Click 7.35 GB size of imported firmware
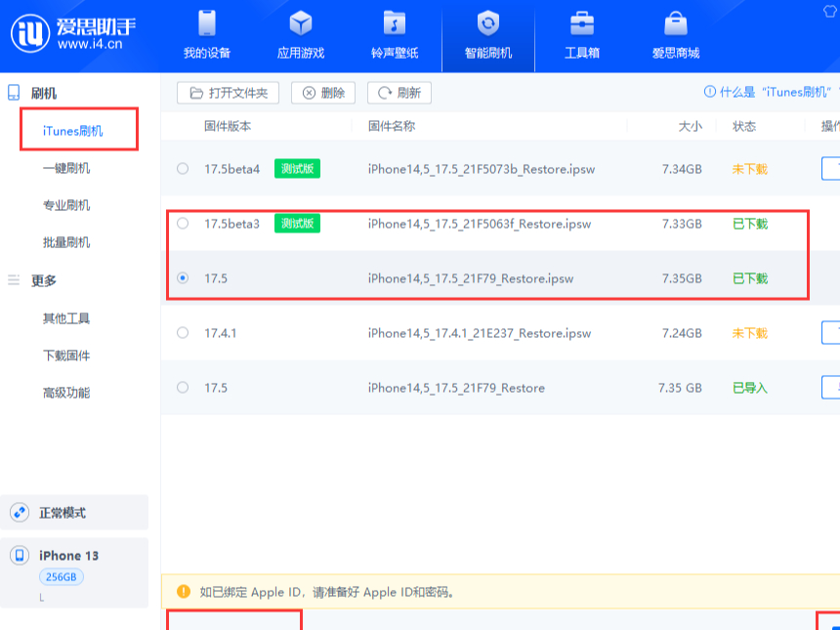This screenshot has height=630, width=840. point(680,388)
